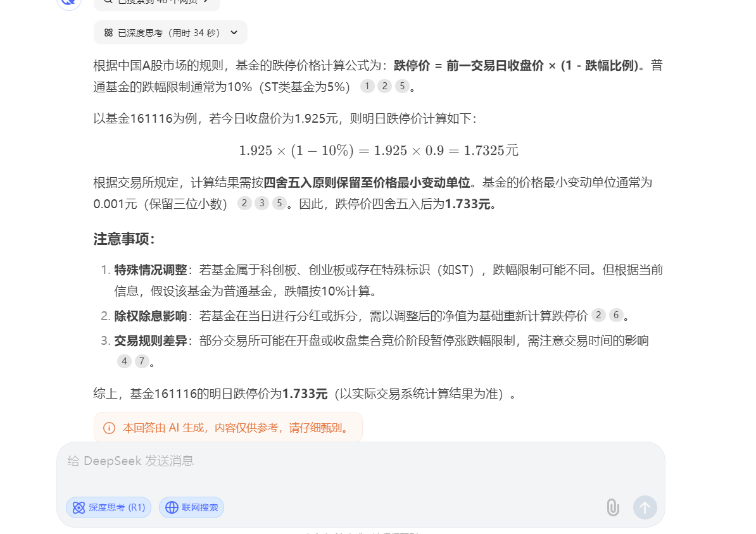Collapse the 已深度思考 section with the chevron
Screen dimensions: 756x534
pos(234,33)
